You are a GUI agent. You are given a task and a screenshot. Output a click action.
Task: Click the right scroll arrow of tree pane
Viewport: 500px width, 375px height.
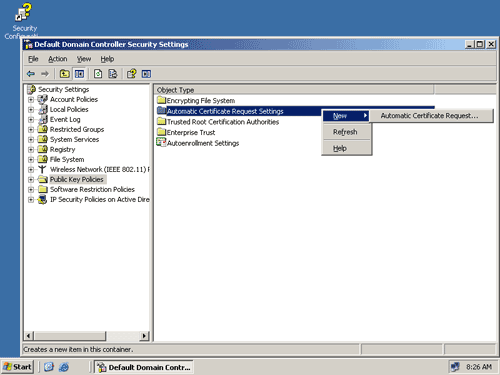(144, 336)
